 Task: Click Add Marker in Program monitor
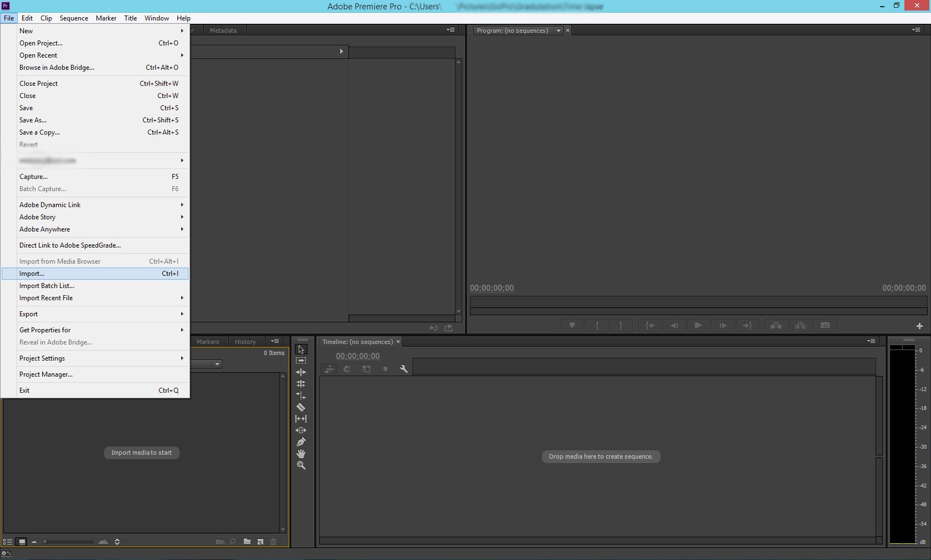(572, 325)
